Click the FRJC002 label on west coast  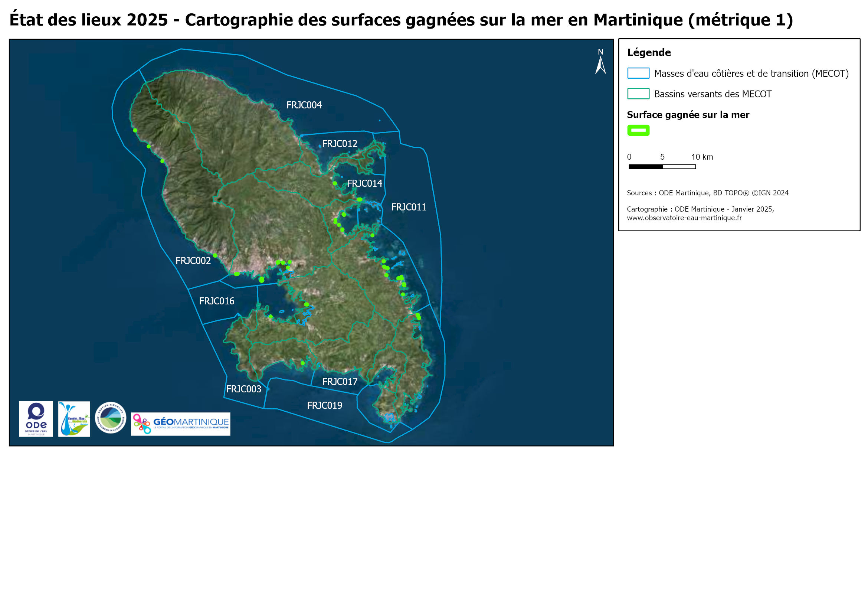pos(193,261)
